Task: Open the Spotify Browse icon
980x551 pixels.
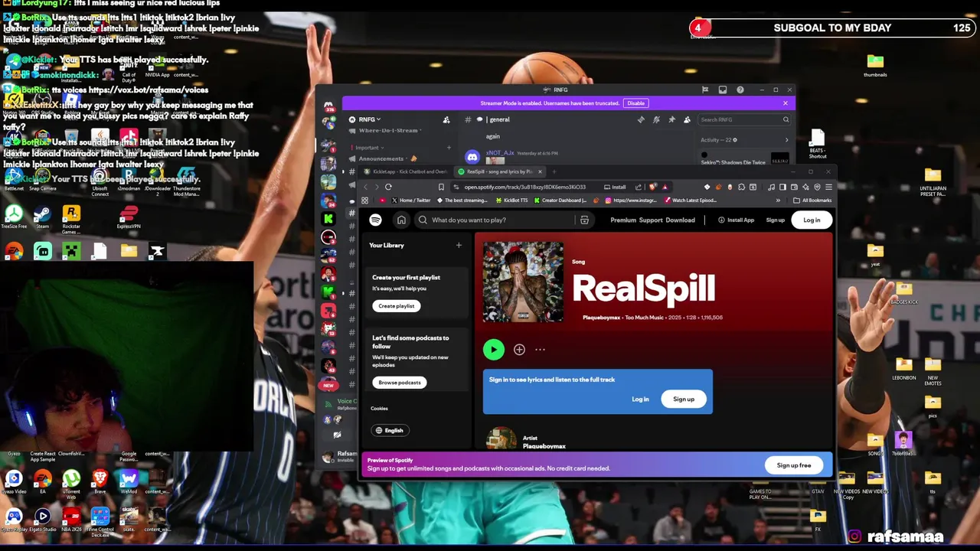Action: pyautogui.click(x=584, y=220)
